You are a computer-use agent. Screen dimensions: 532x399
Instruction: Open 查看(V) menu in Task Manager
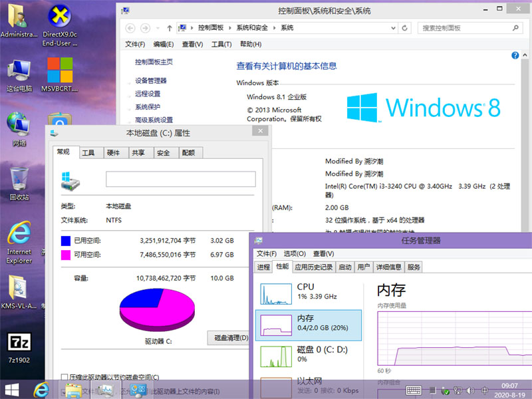323,253
